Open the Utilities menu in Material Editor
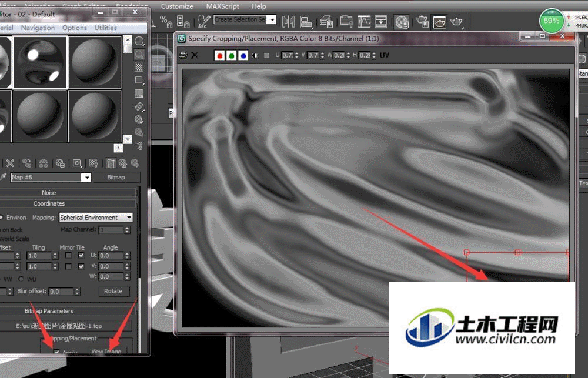588x378 pixels. point(105,28)
